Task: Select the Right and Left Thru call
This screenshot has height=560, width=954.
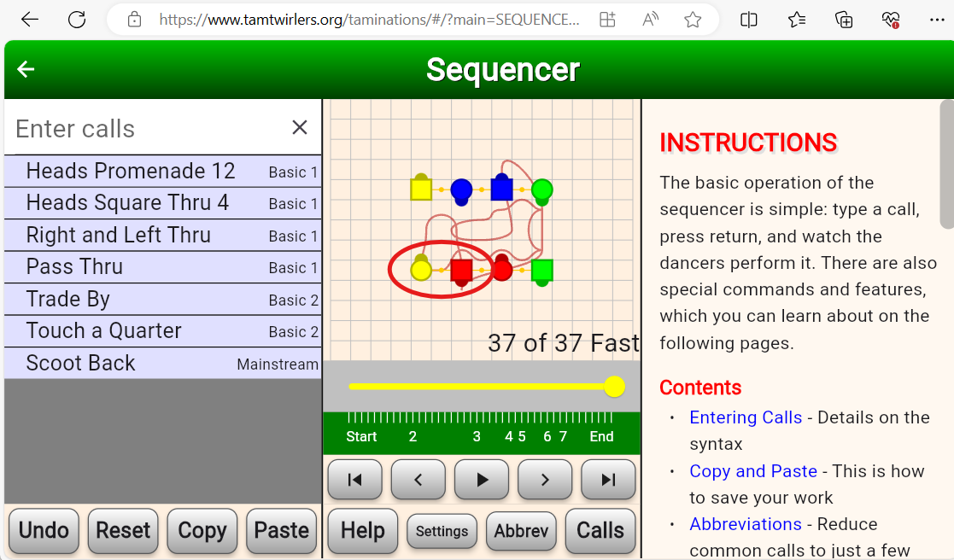Action: point(162,236)
